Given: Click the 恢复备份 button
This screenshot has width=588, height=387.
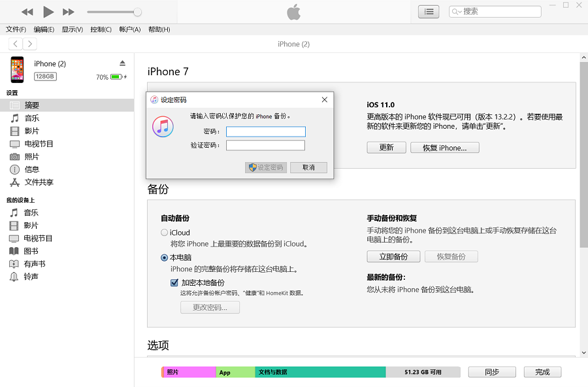Looking at the screenshot, I should (x=451, y=257).
